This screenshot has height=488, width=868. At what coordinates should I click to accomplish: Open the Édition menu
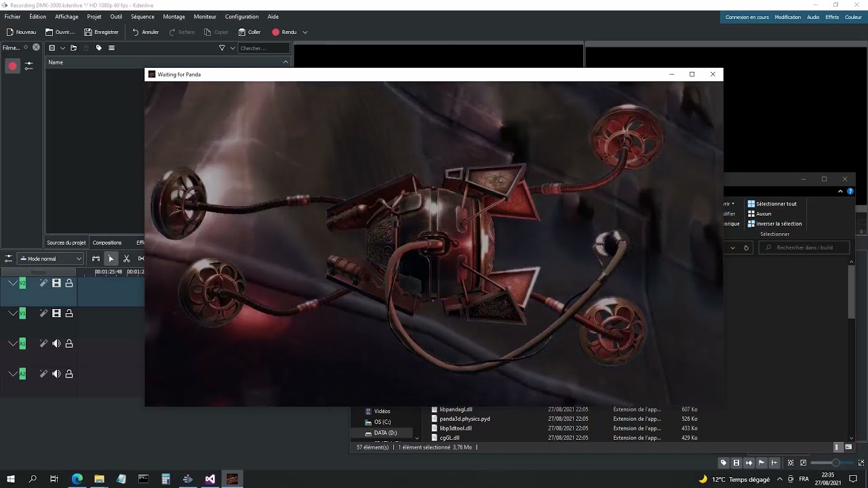[38, 16]
